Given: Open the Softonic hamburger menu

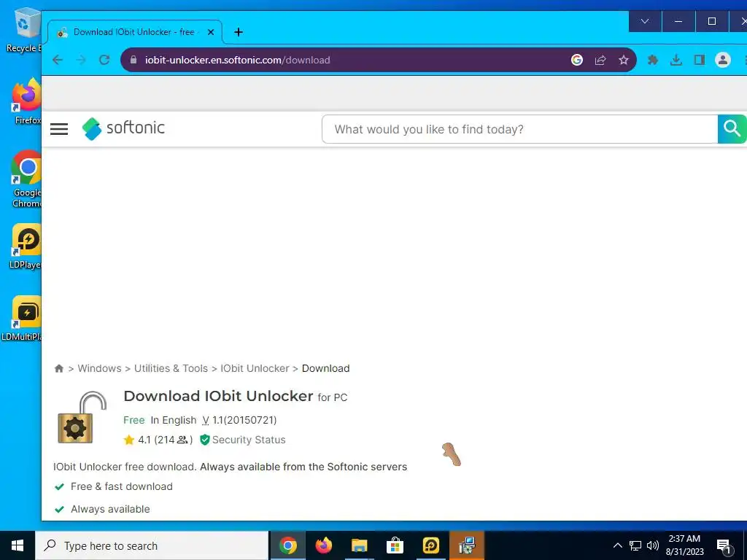Looking at the screenshot, I should click(59, 129).
